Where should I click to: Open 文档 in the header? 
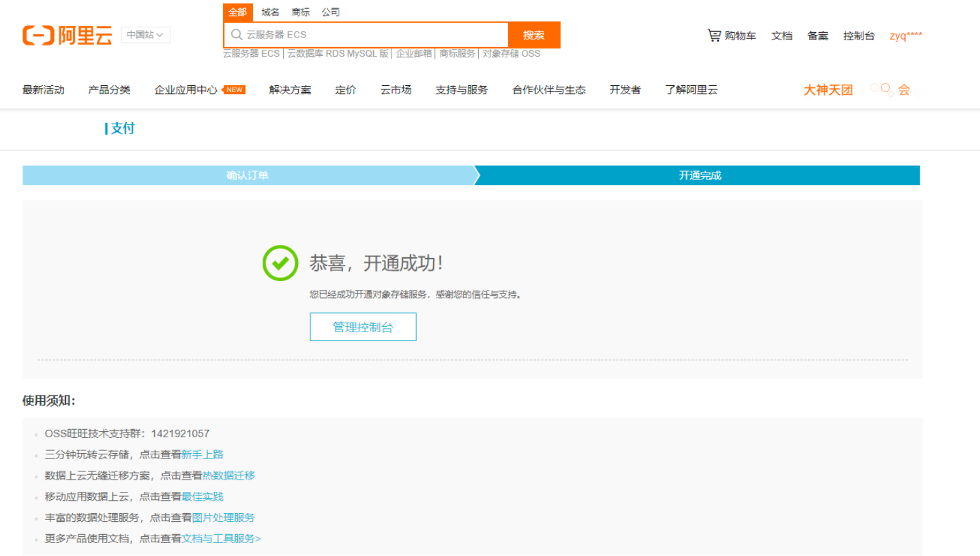tap(782, 35)
